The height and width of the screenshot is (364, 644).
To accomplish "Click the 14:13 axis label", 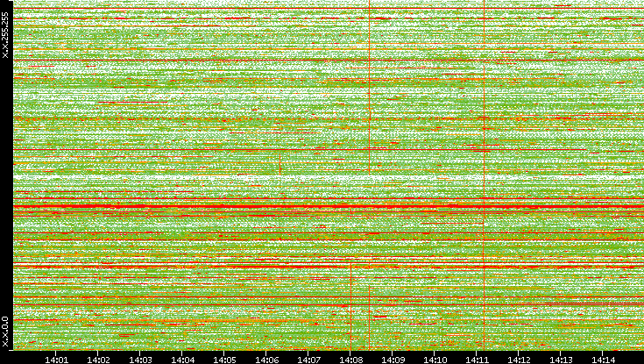I will click(x=562, y=359).
